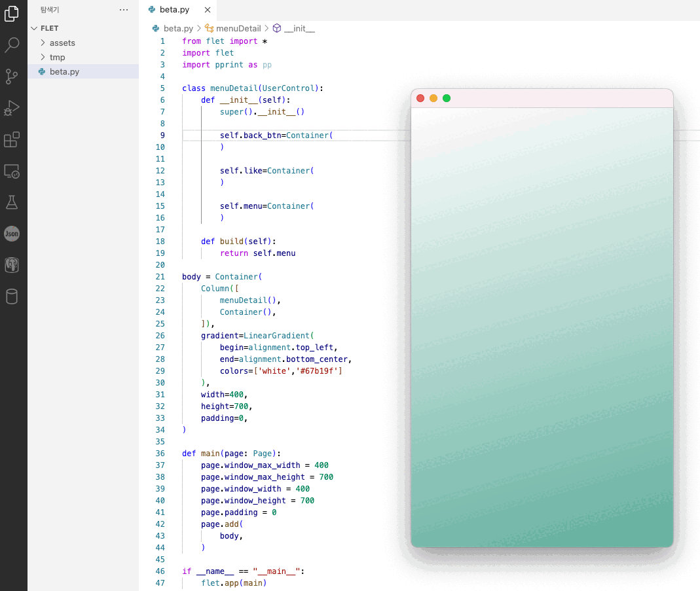Open the PostgreSQL elephant icon
This screenshot has width=700, height=591.
pyautogui.click(x=12, y=265)
